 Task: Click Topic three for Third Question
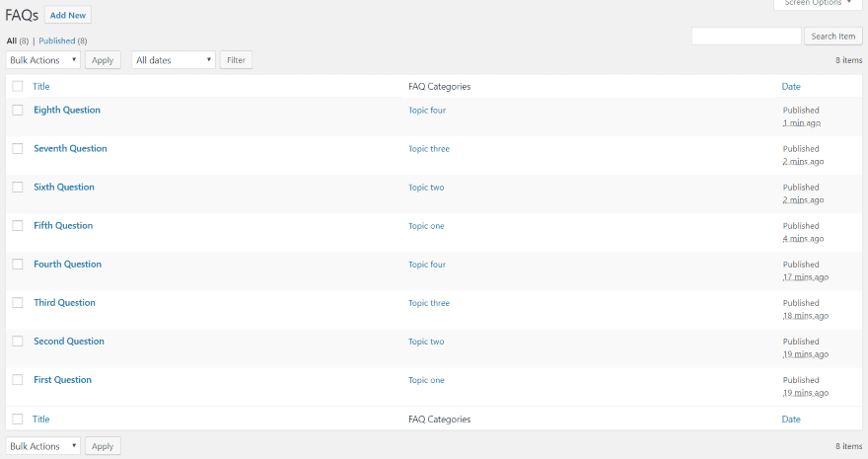(429, 303)
